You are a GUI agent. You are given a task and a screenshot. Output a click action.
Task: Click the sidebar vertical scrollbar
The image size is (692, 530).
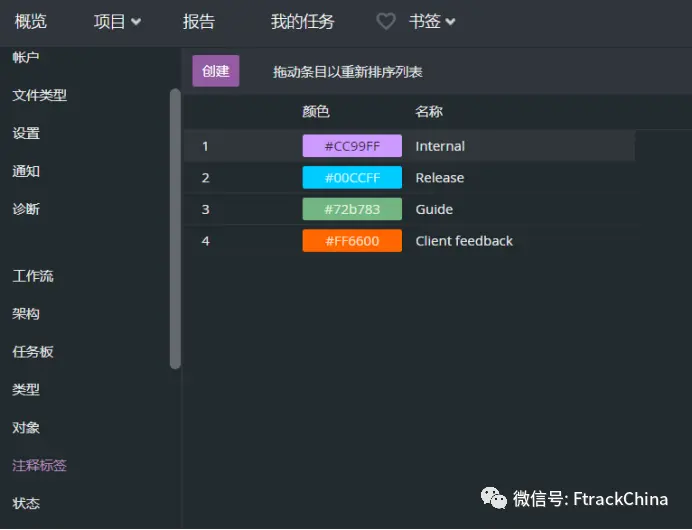click(175, 229)
